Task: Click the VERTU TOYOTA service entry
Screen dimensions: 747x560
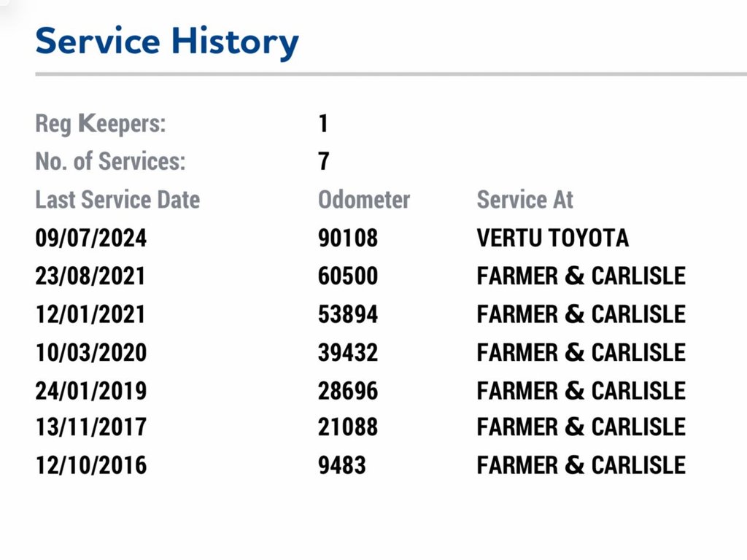Action: 552,238
